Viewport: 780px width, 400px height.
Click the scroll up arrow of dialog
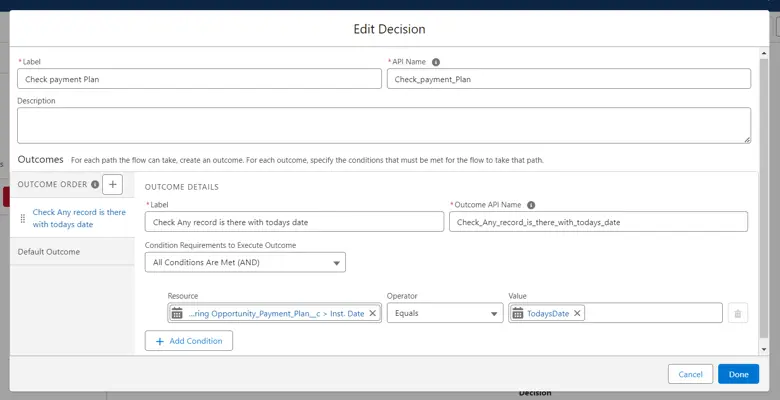(764, 53)
